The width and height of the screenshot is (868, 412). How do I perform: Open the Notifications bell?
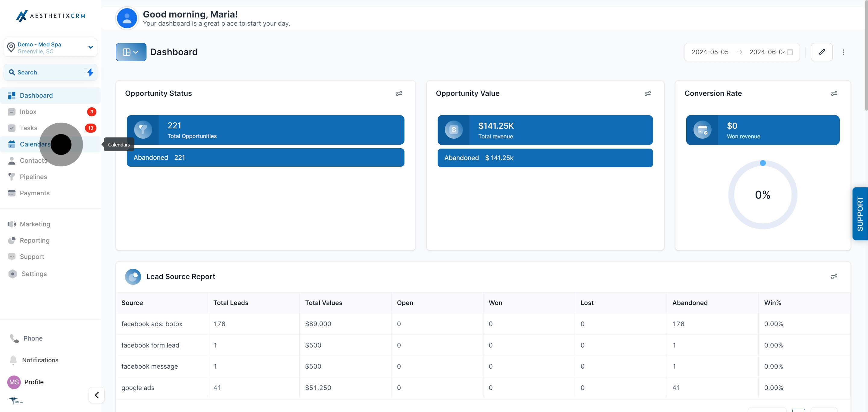(13, 360)
